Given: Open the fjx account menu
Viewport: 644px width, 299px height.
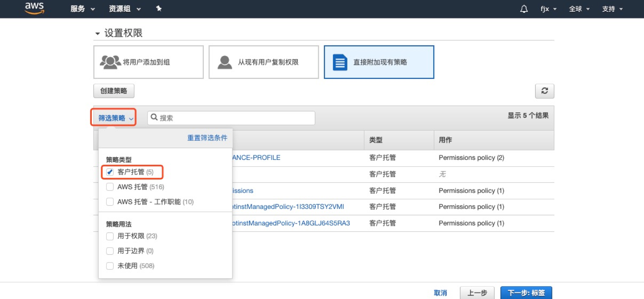Looking at the screenshot, I should click(548, 9).
